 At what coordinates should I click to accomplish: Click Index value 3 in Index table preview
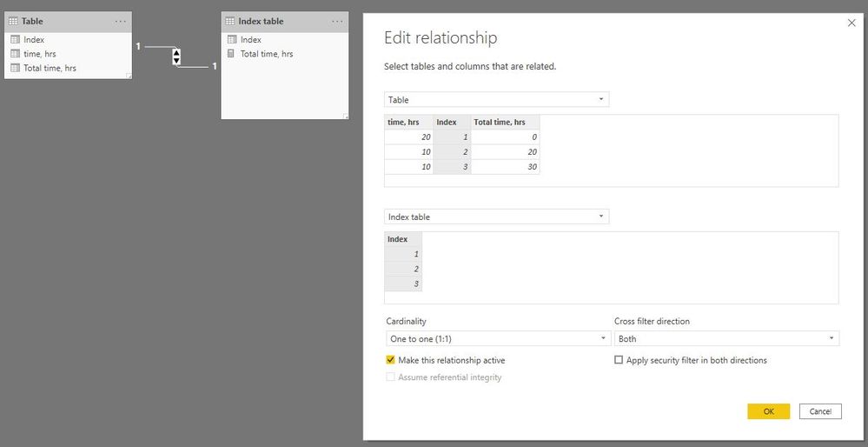tap(403, 284)
